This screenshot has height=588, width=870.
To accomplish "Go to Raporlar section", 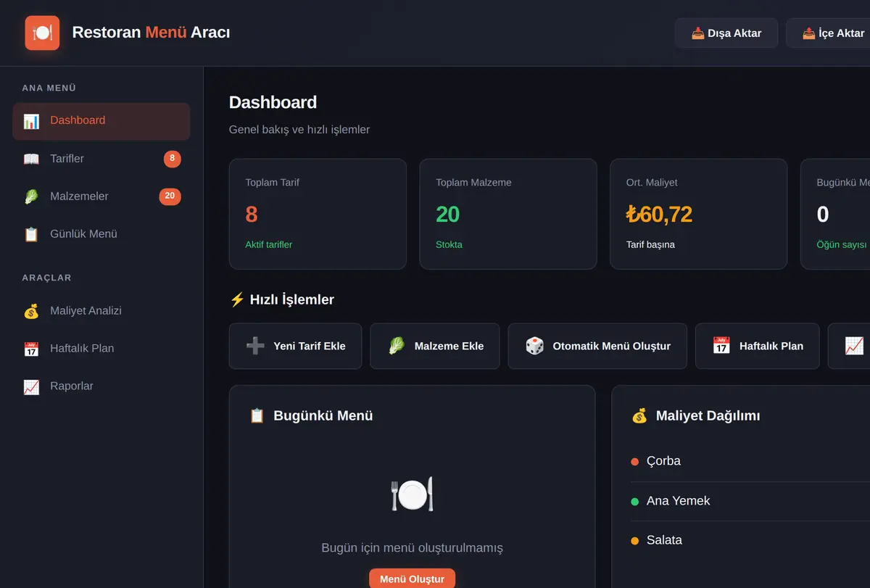I will coord(101,386).
